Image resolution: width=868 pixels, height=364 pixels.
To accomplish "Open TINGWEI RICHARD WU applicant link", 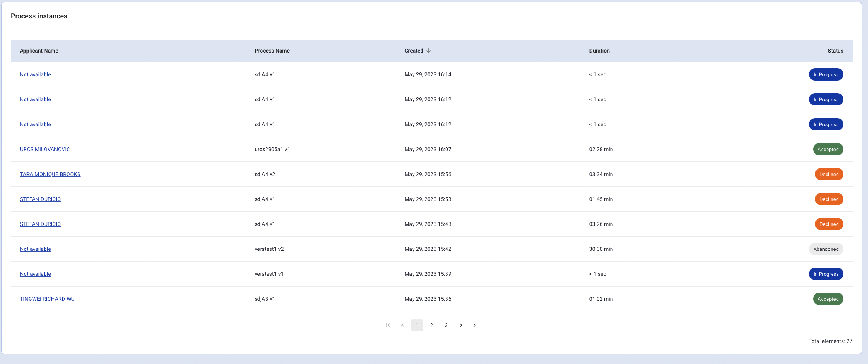I will point(47,299).
